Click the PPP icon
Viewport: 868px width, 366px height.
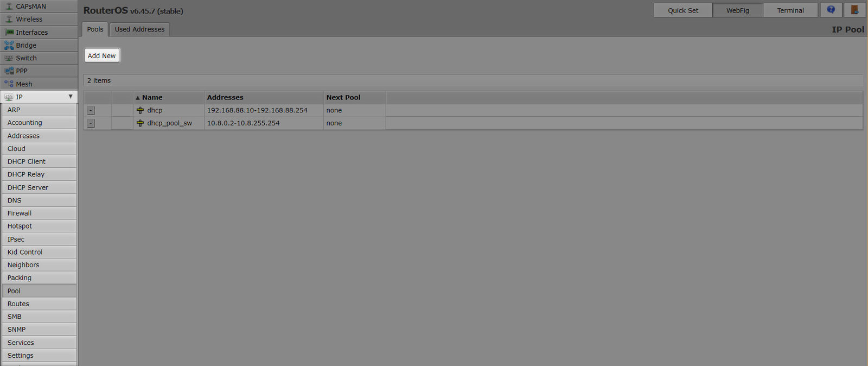[x=9, y=71]
